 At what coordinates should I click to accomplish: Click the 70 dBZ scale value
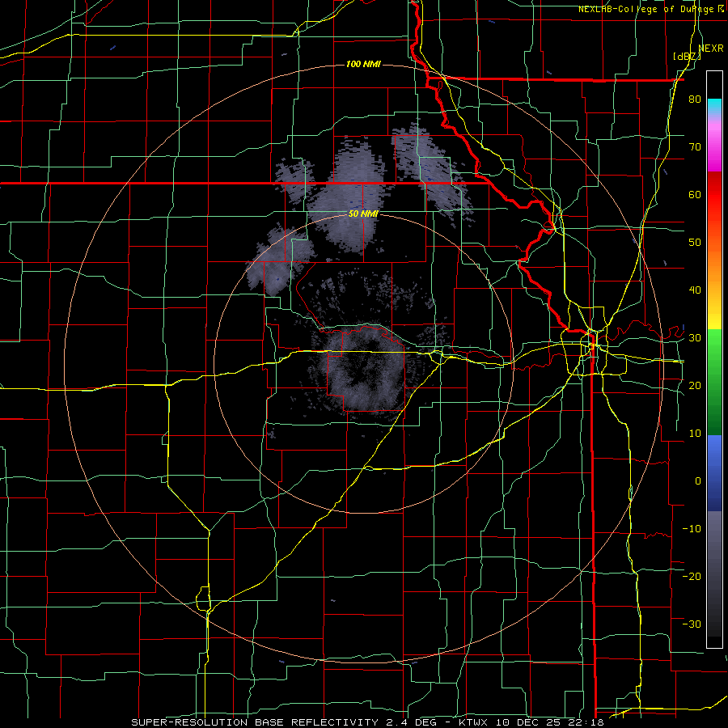coord(695,147)
